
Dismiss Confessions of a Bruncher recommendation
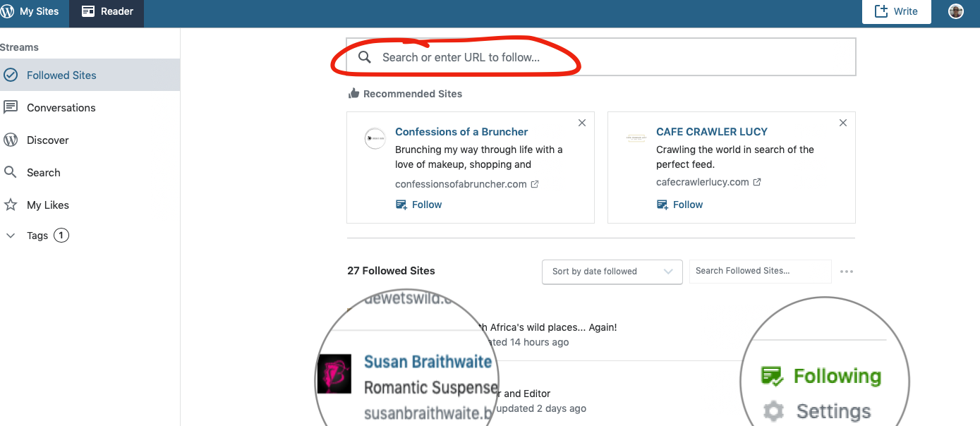[x=582, y=123]
